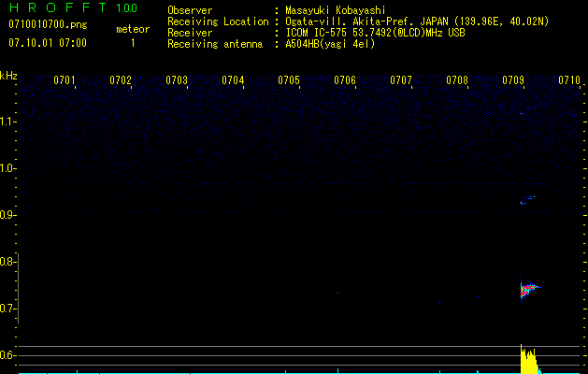Click the HROFFT 1.0.0 title text
Screen dimensions: 588x374
pyautogui.click(x=73, y=7)
